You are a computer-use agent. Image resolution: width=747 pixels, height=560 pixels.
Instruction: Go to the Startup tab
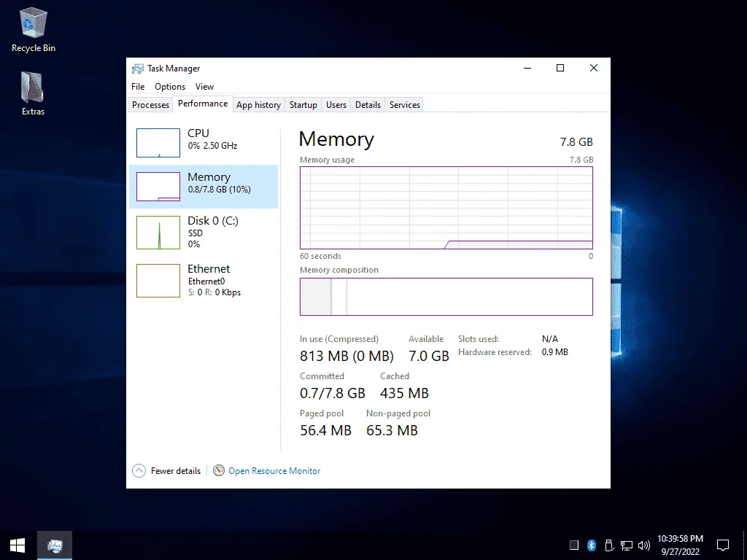(x=303, y=105)
